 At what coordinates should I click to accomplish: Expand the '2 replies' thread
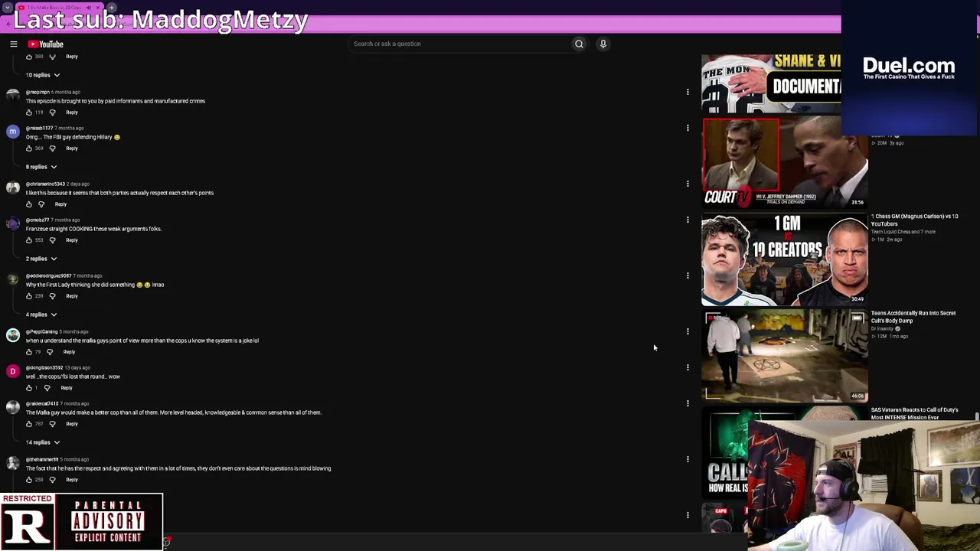(x=41, y=259)
